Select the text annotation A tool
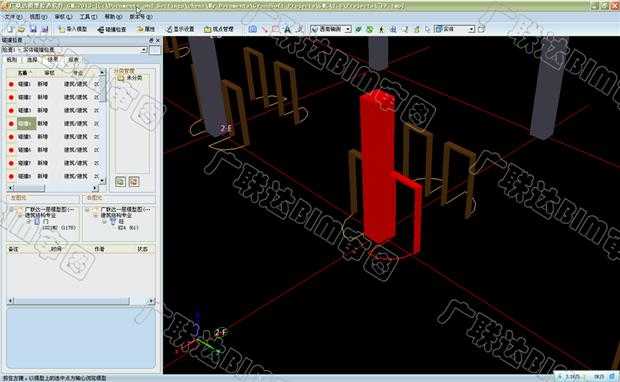 click(x=287, y=29)
